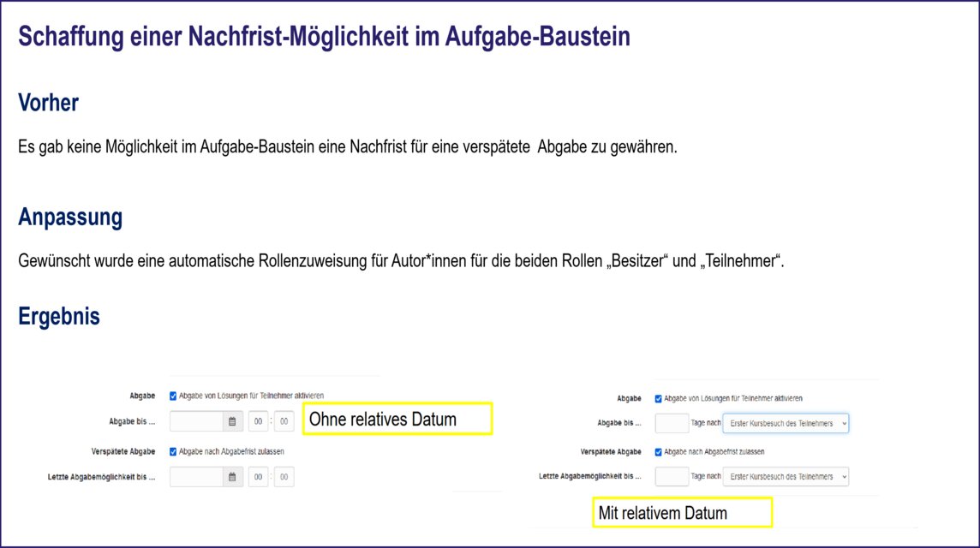Click minute field in left 'Letzte Abgabemöglichkeit' row
Screen dimensions: 980x548
pyautogui.click(x=284, y=477)
